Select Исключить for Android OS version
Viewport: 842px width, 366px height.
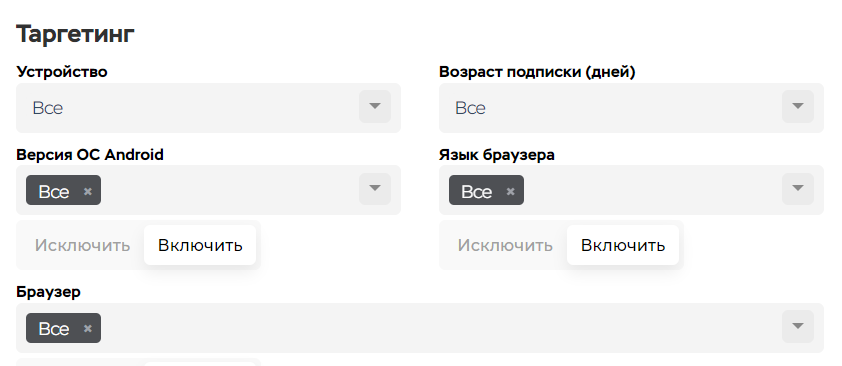tap(82, 245)
